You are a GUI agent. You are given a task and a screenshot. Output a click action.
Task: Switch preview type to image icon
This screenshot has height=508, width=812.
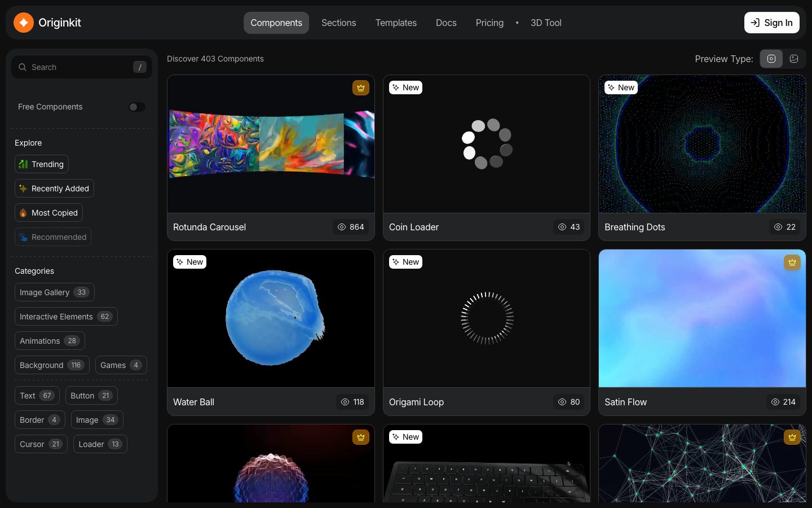pos(794,59)
